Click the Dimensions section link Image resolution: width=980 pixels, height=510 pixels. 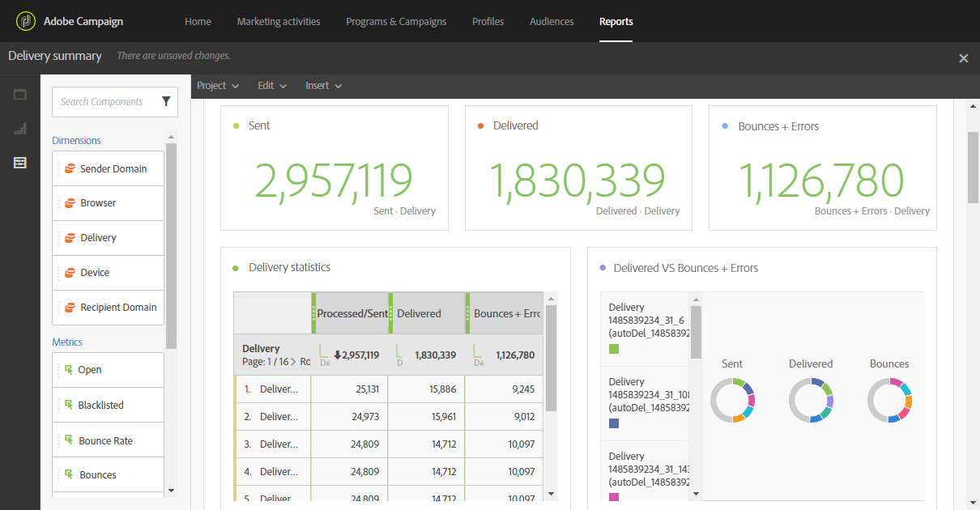(76, 141)
